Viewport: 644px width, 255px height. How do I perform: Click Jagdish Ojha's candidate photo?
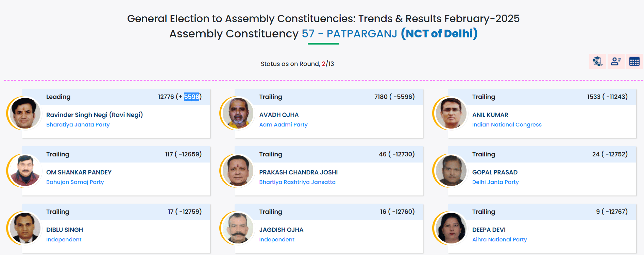point(238,228)
